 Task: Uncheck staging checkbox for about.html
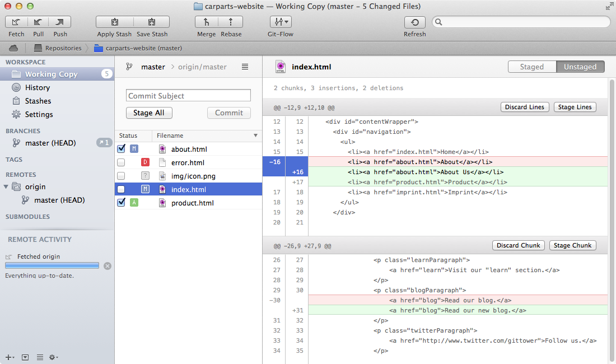pyautogui.click(x=121, y=149)
